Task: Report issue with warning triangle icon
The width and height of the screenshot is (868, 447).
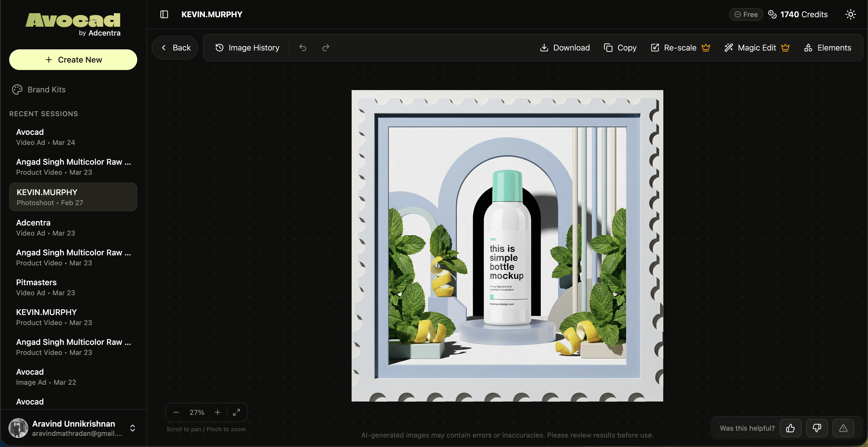Action: point(843,428)
